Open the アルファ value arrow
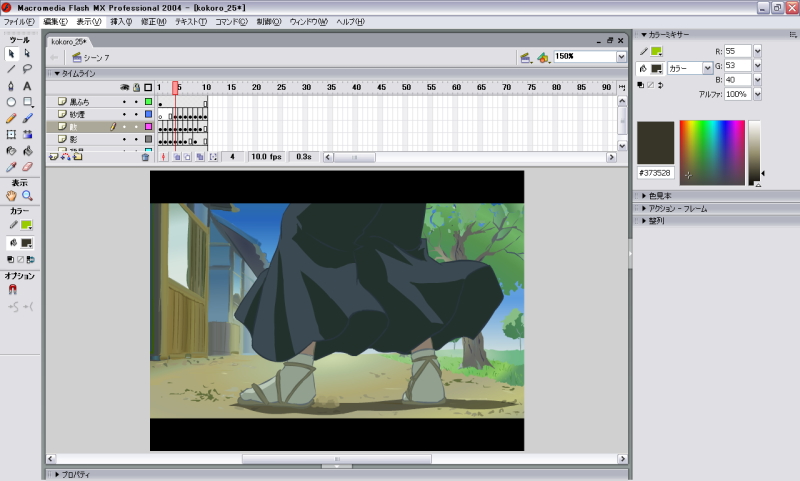The image size is (800, 481). pos(757,94)
